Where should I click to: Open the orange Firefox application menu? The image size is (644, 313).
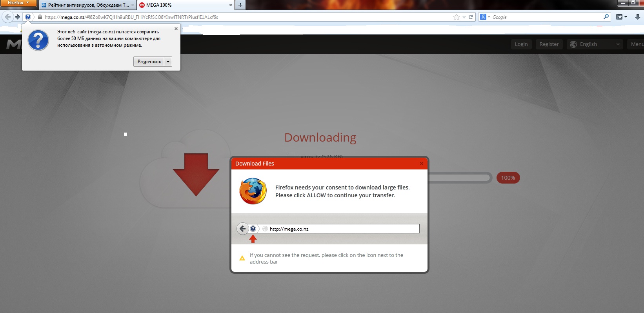[x=18, y=3]
